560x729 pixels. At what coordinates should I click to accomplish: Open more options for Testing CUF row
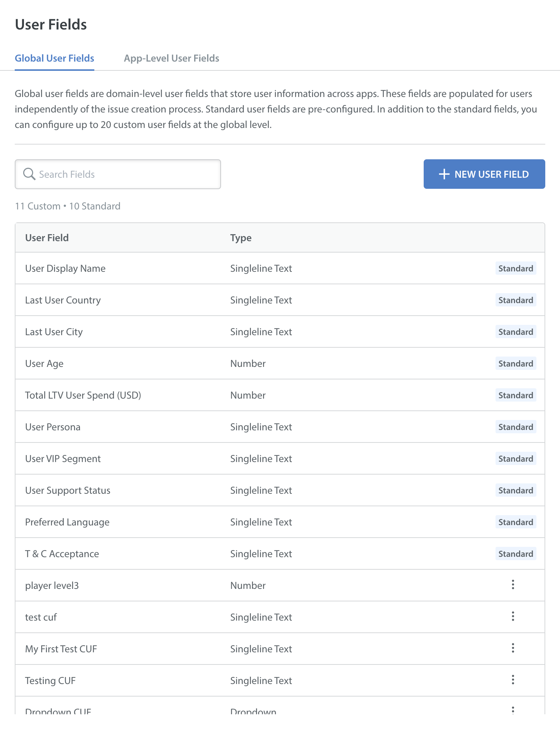pos(513,680)
